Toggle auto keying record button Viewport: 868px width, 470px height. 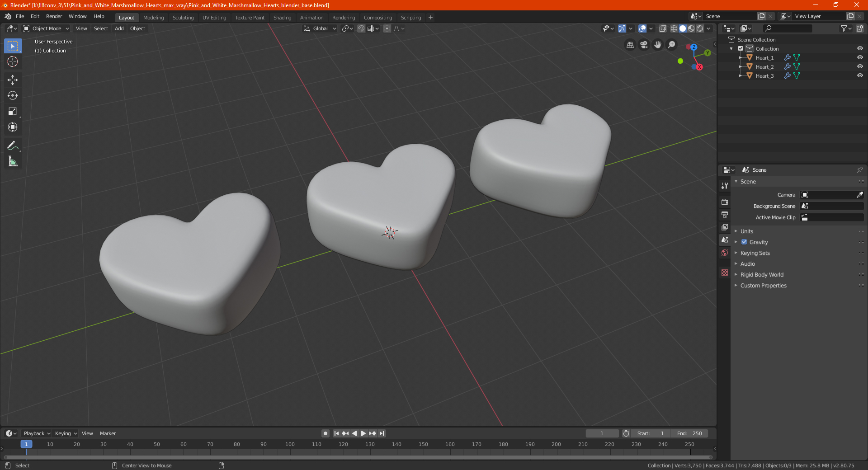tap(325, 433)
